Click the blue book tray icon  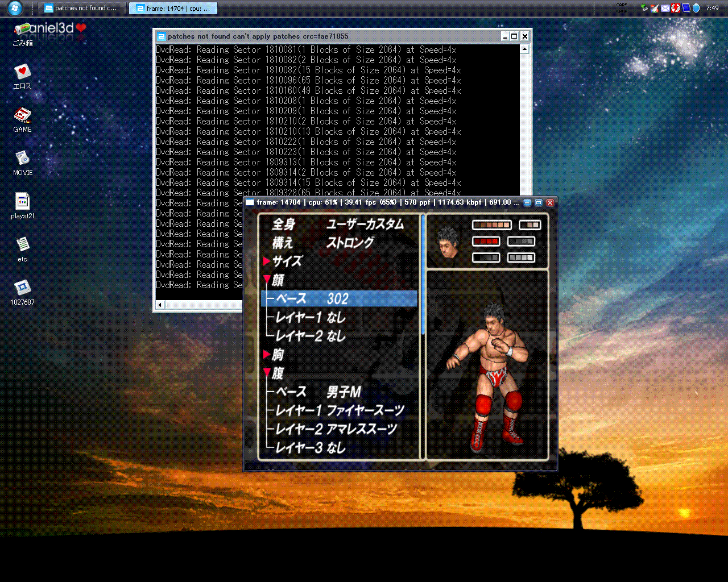coord(686,8)
